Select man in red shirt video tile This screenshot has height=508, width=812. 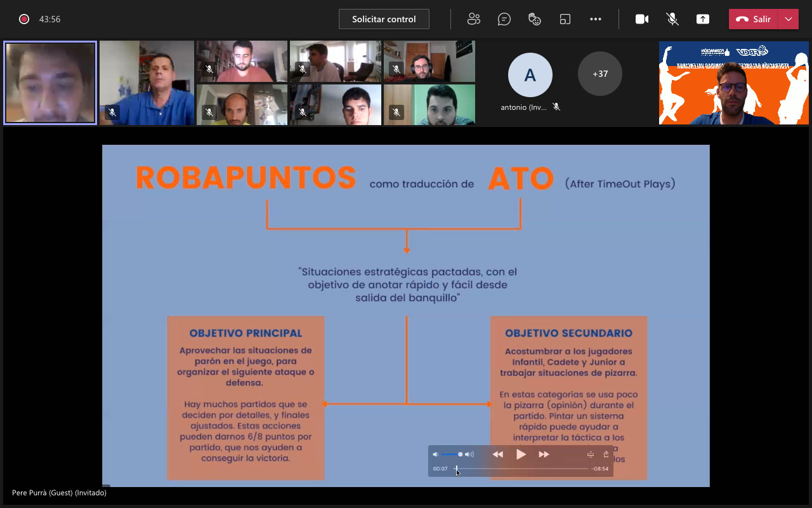pos(242,62)
